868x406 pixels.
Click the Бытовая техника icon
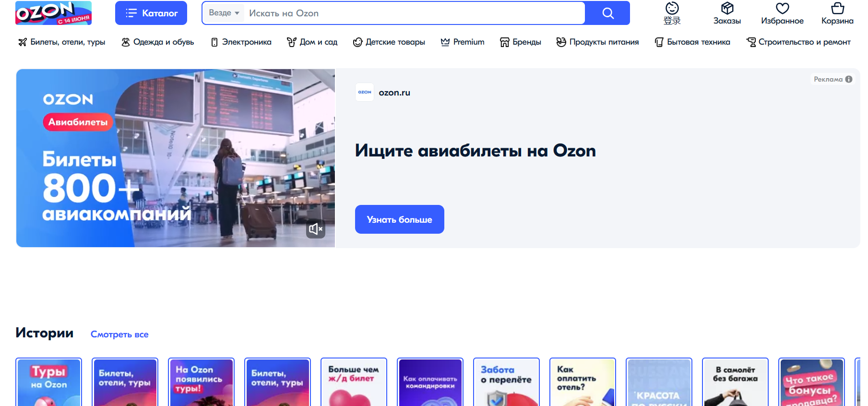659,42
